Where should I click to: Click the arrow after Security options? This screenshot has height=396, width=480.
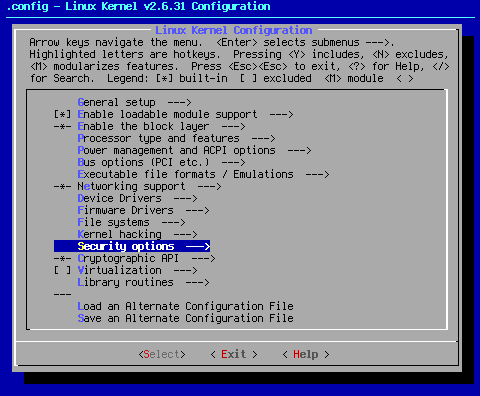[x=198, y=246]
